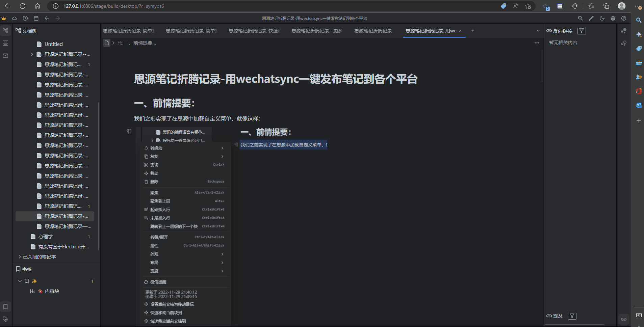The height and width of the screenshot is (327, 644).
Task: Switch theme using the moon icon
Action: (x=602, y=18)
